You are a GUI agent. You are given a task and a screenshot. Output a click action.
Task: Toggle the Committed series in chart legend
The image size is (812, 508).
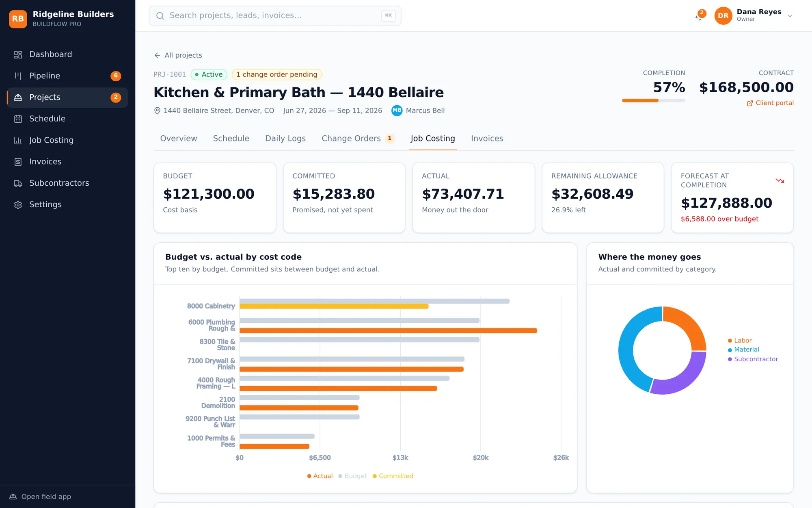[393, 476]
